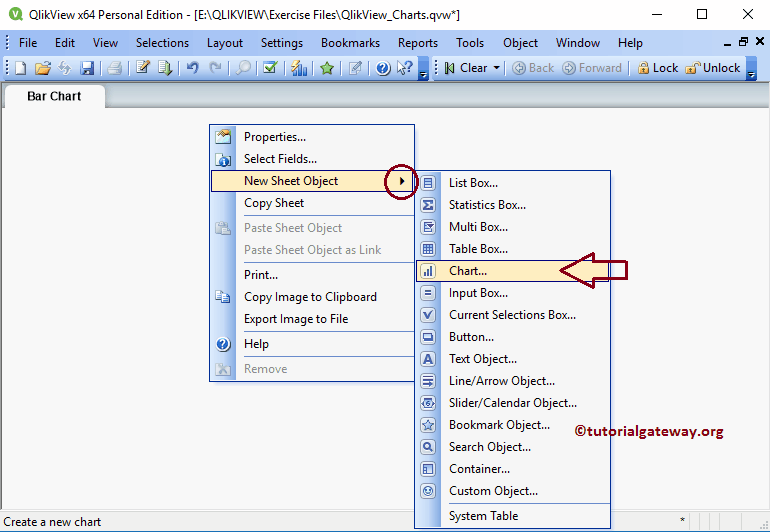
Task: Restore the inner document window
Action: [x=743, y=42]
